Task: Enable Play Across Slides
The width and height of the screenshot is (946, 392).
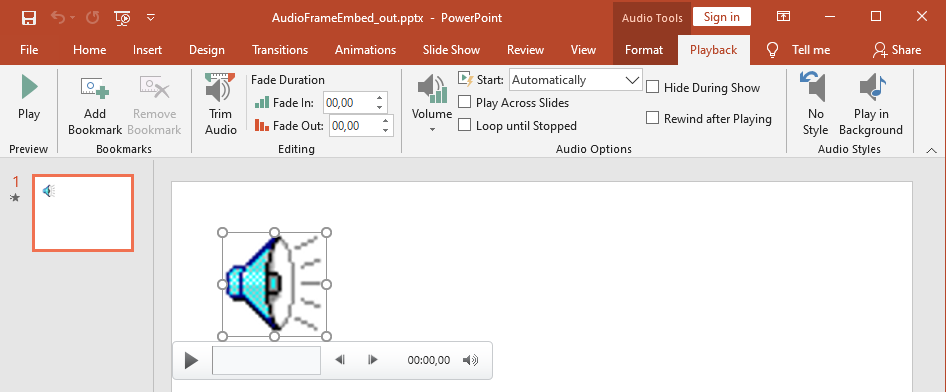Action: point(464,103)
